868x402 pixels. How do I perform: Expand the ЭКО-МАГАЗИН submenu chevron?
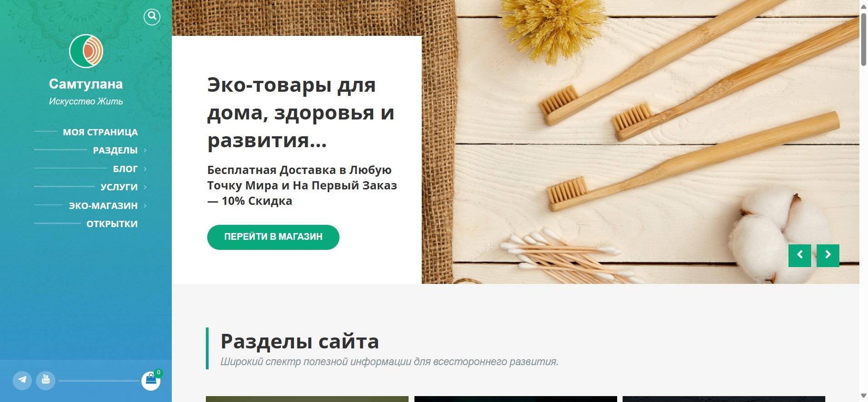[x=145, y=206]
